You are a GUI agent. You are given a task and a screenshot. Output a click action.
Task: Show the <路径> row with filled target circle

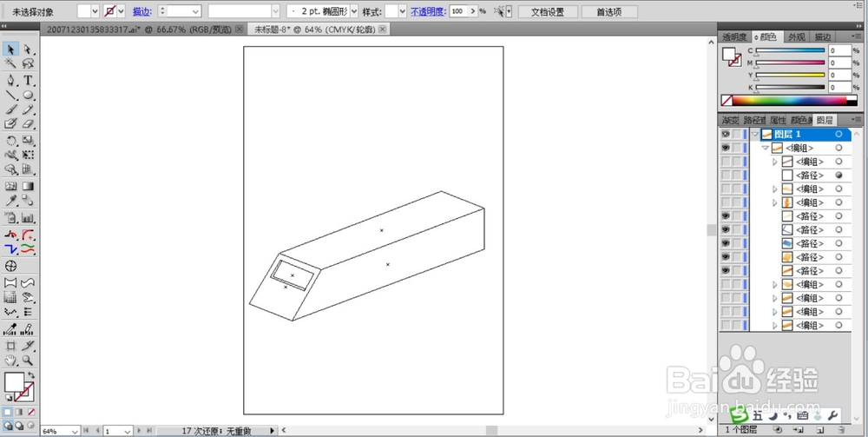(x=726, y=175)
